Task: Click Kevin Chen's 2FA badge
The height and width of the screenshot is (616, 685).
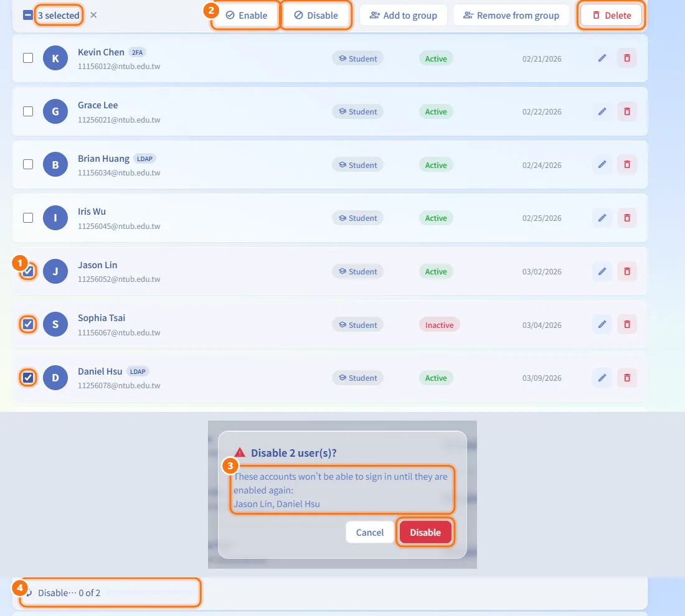Action: click(x=137, y=52)
